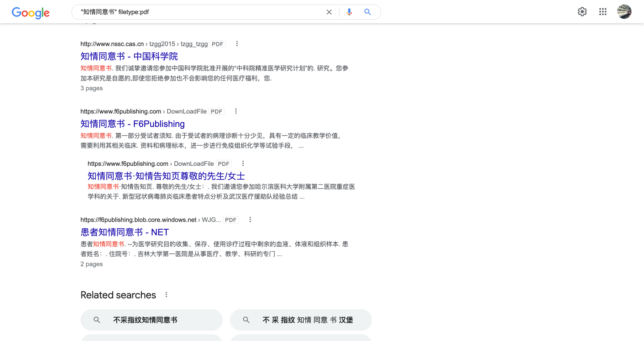Screen dimensions: 644x341
Task: Open result 知情同意书 - F6Publishing
Action: point(132,124)
